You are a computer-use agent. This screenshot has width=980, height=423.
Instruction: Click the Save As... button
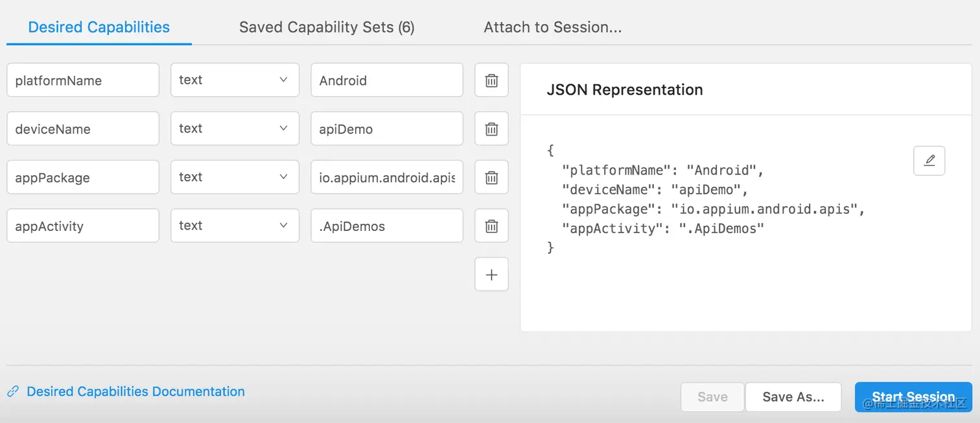point(793,397)
